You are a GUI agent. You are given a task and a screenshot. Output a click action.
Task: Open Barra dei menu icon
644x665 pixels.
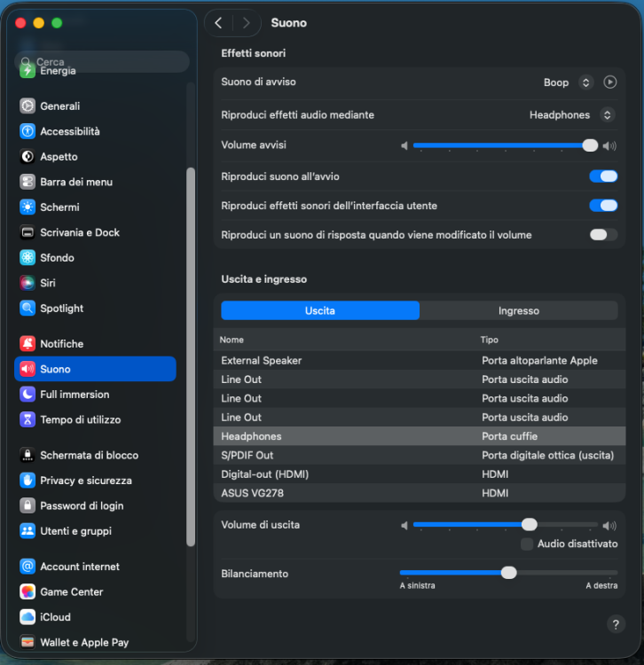27,182
